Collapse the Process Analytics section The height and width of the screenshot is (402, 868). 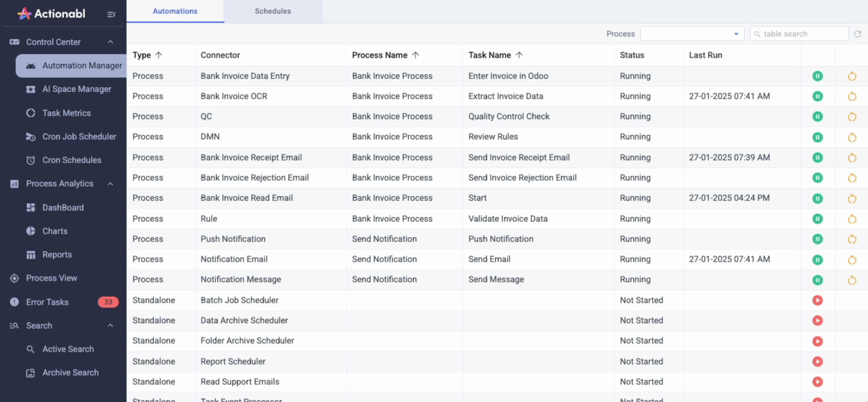point(110,183)
